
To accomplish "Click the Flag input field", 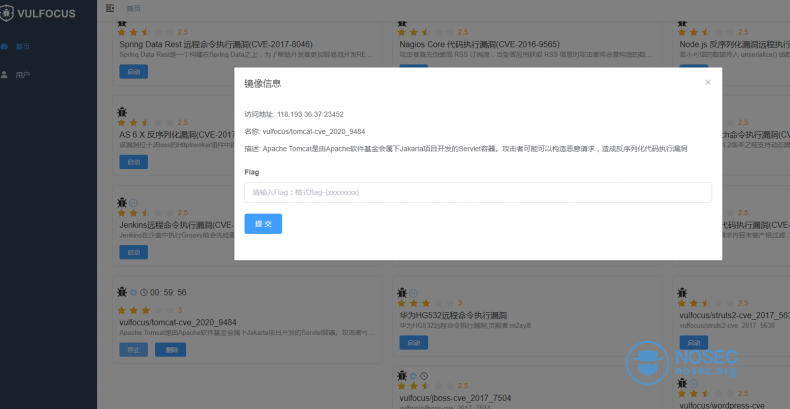I will pyautogui.click(x=478, y=192).
